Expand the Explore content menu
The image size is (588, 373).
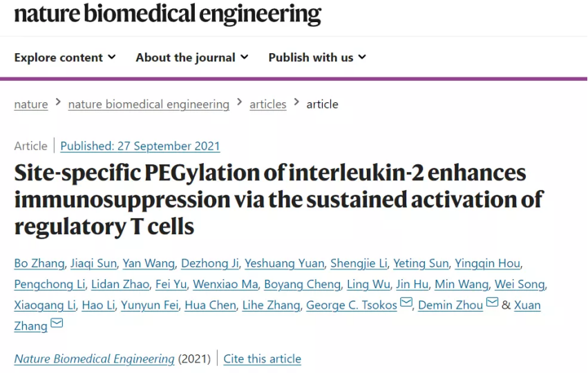pyautogui.click(x=65, y=57)
